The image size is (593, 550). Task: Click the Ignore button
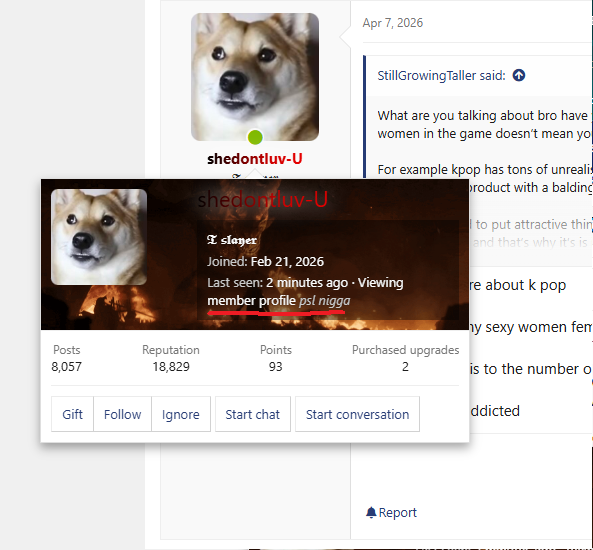[x=181, y=414]
